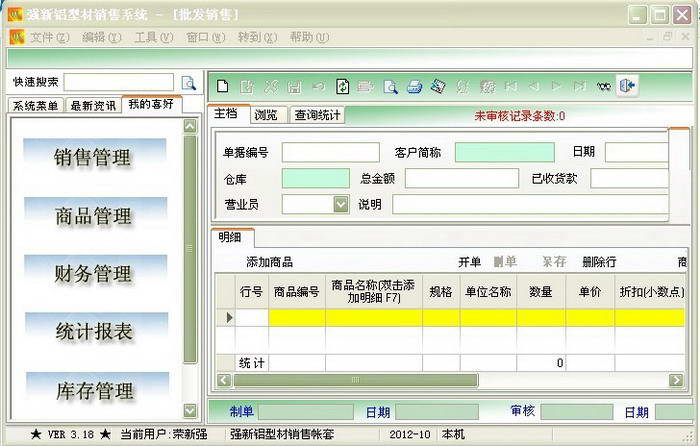The height and width of the screenshot is (446, 700).
Task: Click the Delete (X) toolbar icon
Action: point(271,86)
